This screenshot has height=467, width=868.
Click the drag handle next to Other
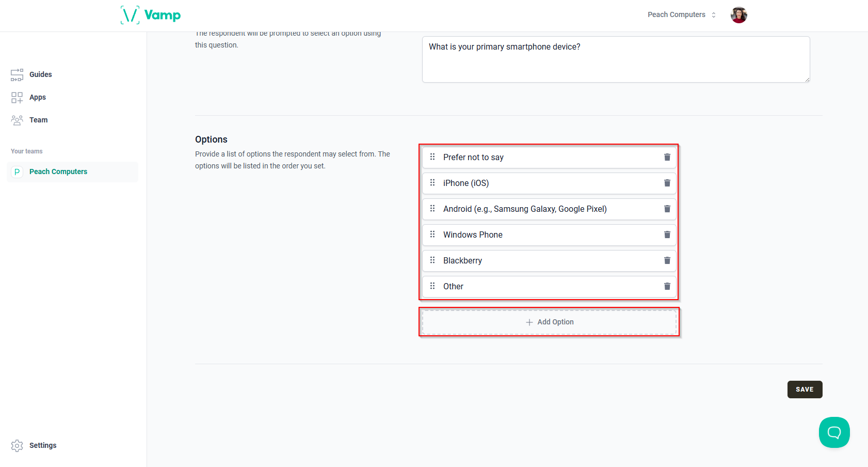click(x=432, y=286)
